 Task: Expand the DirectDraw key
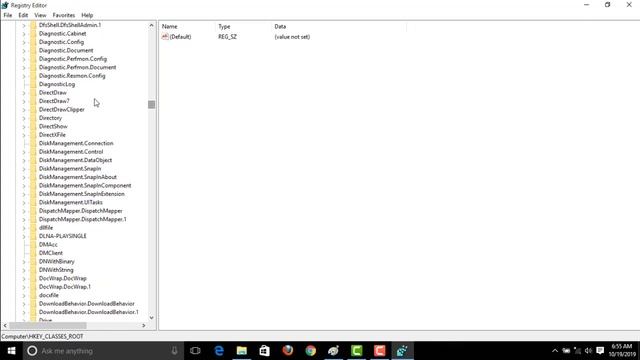(x=24, y=93)
